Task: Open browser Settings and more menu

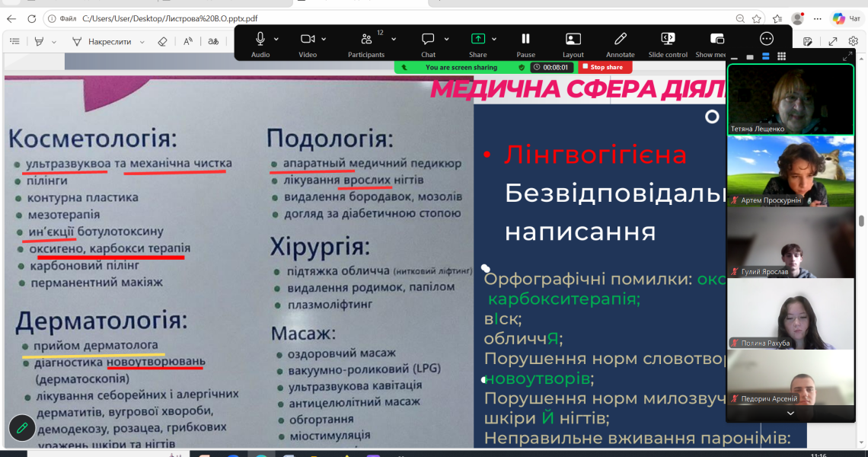Action: pyautogui.click(x=818, y=18)
